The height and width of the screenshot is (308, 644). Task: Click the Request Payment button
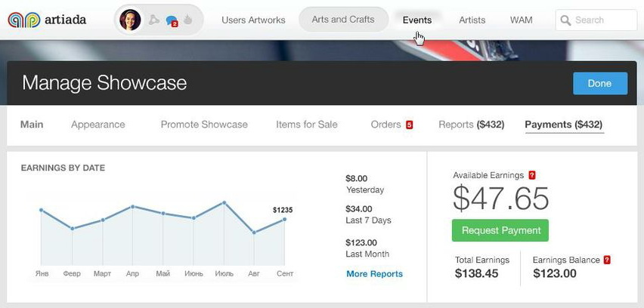coord(500,230)
